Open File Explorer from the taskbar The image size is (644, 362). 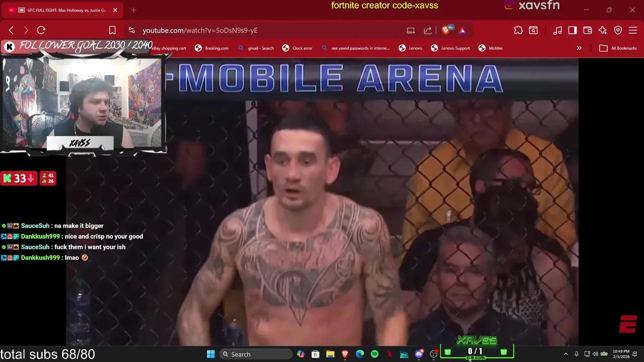click(x=330, y=354)
